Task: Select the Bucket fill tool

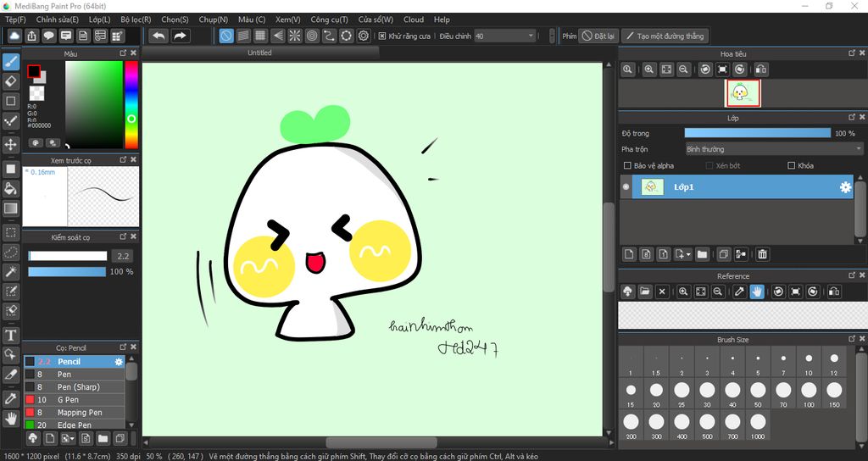Action: coord(11,189)
